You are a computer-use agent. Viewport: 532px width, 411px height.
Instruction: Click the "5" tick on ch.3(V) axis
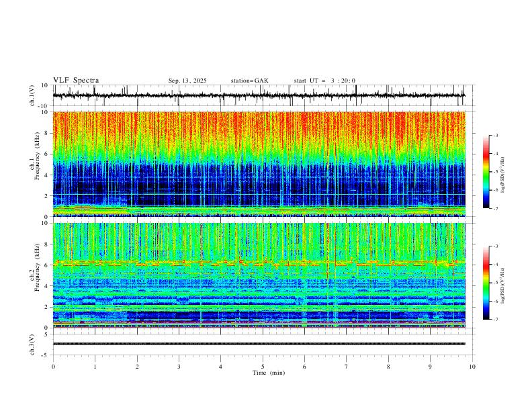pyautogui.click(x=46, y=334)
